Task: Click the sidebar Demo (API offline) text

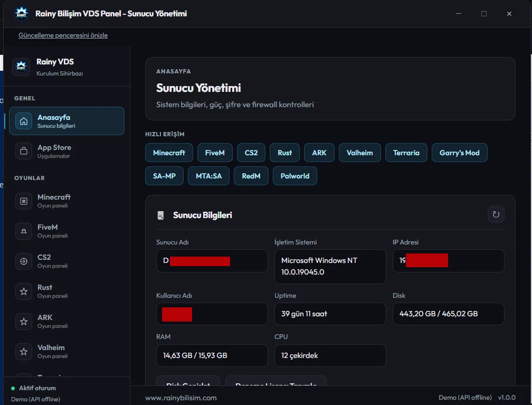Action: click(36, 399)
